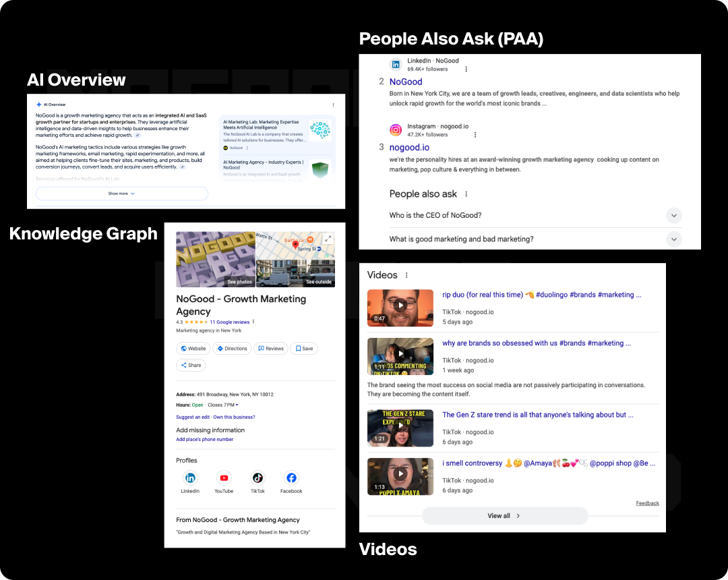Click the AI Marketing Lab brain thumbnail

[320, 129]
